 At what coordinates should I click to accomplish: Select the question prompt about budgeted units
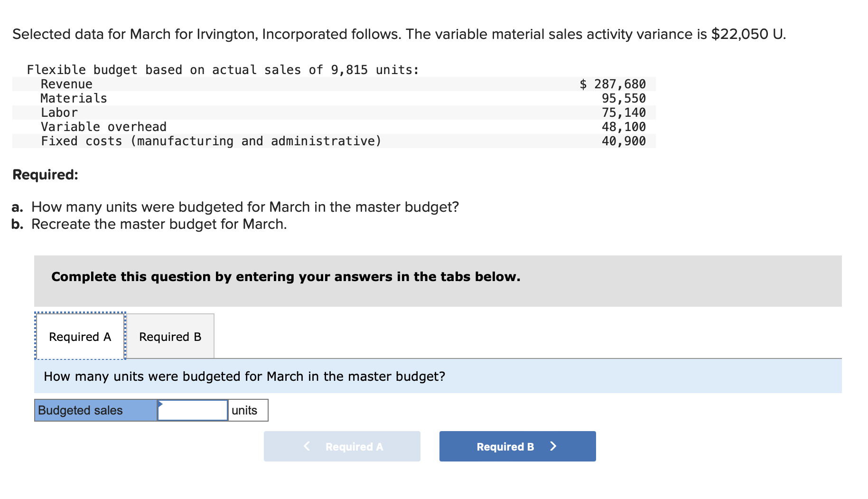click(x=244, y=377)
